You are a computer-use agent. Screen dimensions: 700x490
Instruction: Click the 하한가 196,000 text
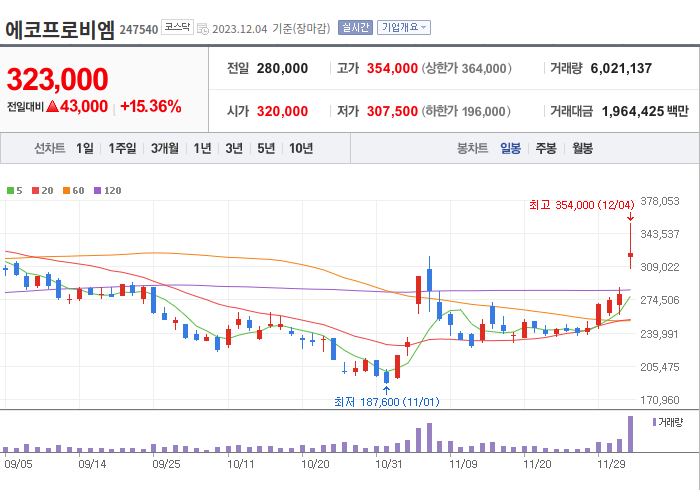(466, 111)
